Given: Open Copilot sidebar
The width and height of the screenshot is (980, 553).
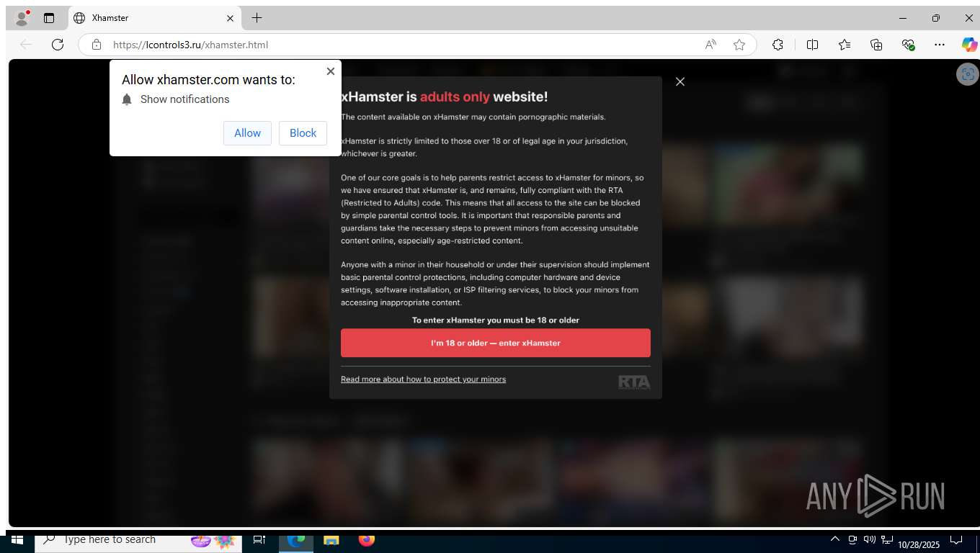Looking at the screenshot, I should click(x=969, y=45).
